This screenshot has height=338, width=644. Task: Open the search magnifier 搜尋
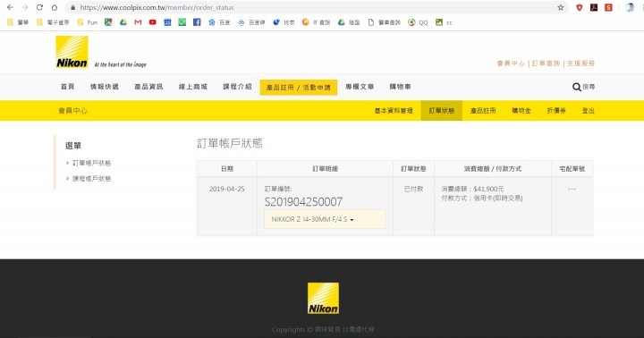(583, 87)
